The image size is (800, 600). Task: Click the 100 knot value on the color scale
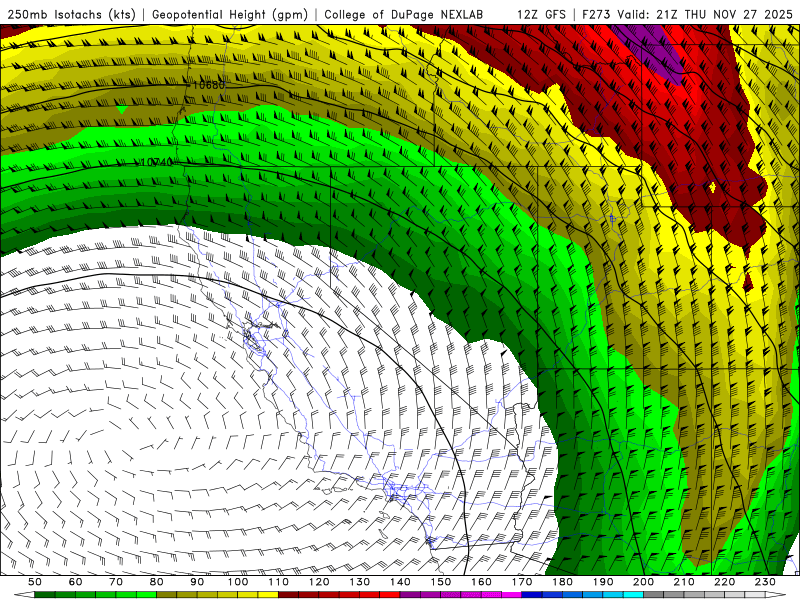coord(238,582)
